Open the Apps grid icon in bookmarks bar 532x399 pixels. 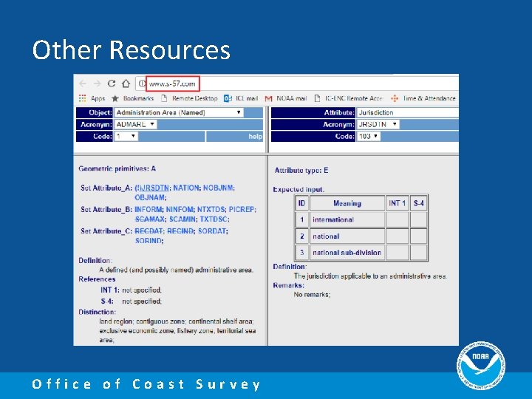[82, 98]
